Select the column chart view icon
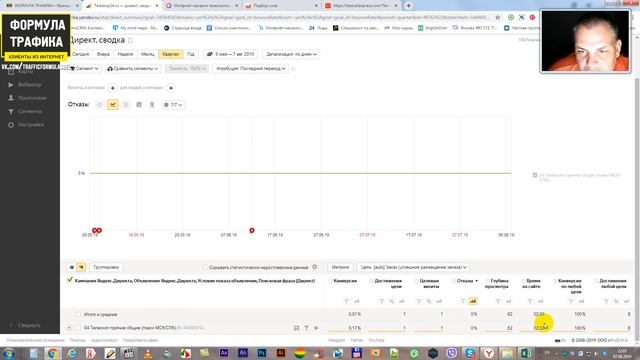Screen dimensions: 640x360 pos(139,105)
